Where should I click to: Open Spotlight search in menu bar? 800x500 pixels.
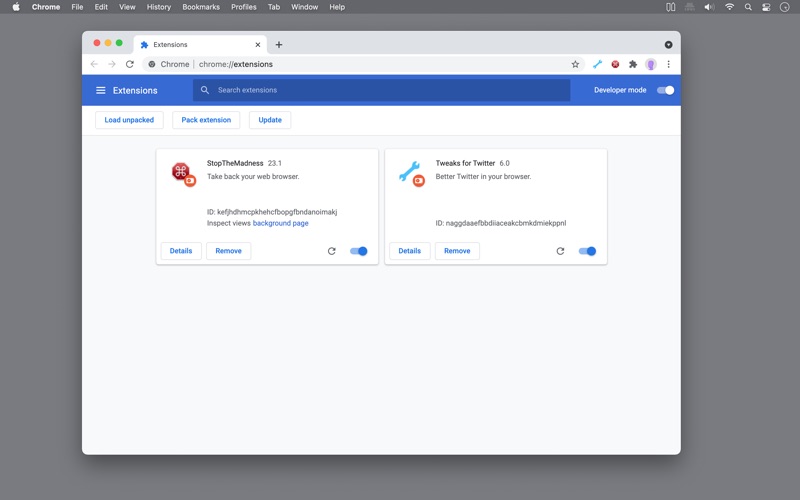click(x=748, y=7)
